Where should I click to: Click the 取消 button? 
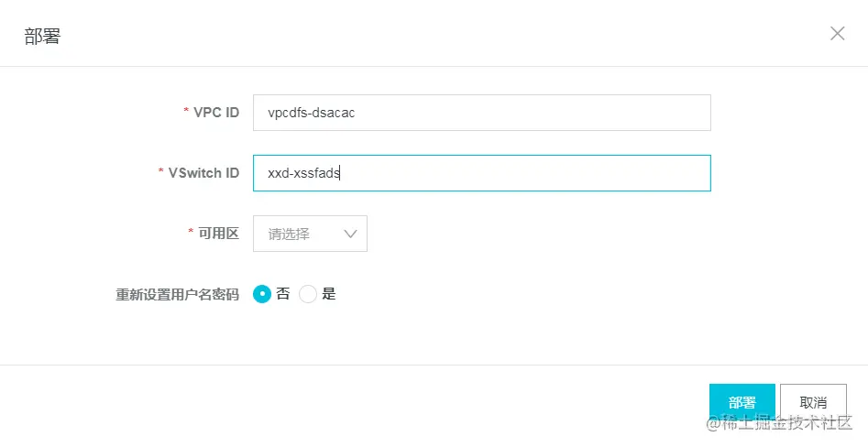pyautogui.click(x=813, y=402)
